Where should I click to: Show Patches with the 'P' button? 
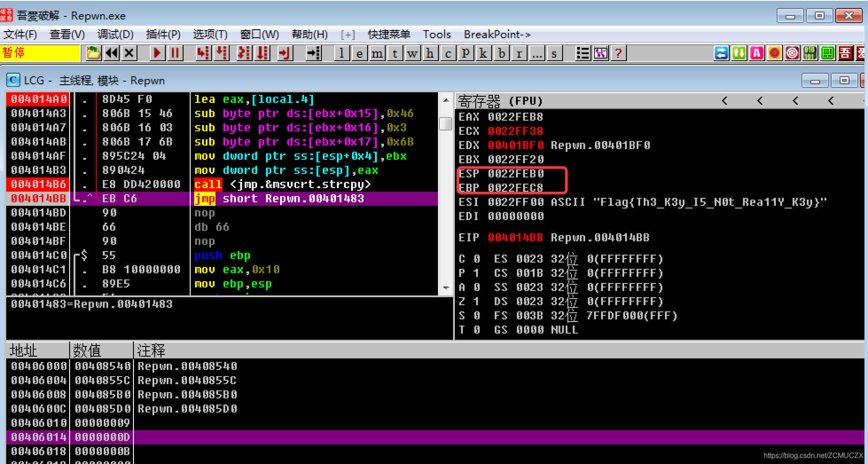pyautogui.click(x=465, y=53)
